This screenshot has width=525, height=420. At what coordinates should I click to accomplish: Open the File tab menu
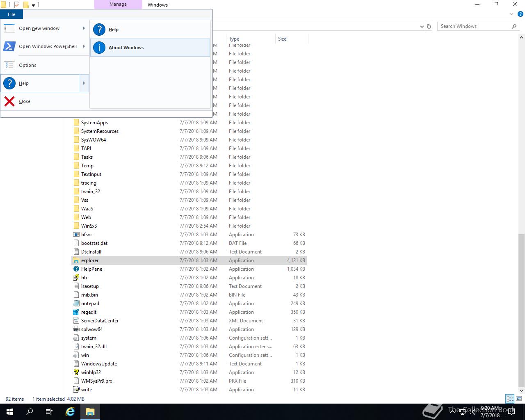pyautogui.click(x=11, y=14)
